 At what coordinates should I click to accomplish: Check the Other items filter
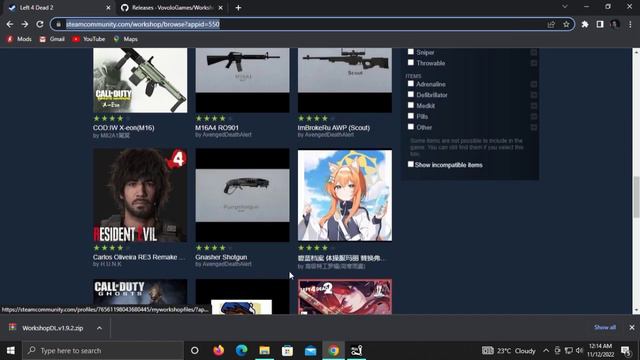[411, 127]
